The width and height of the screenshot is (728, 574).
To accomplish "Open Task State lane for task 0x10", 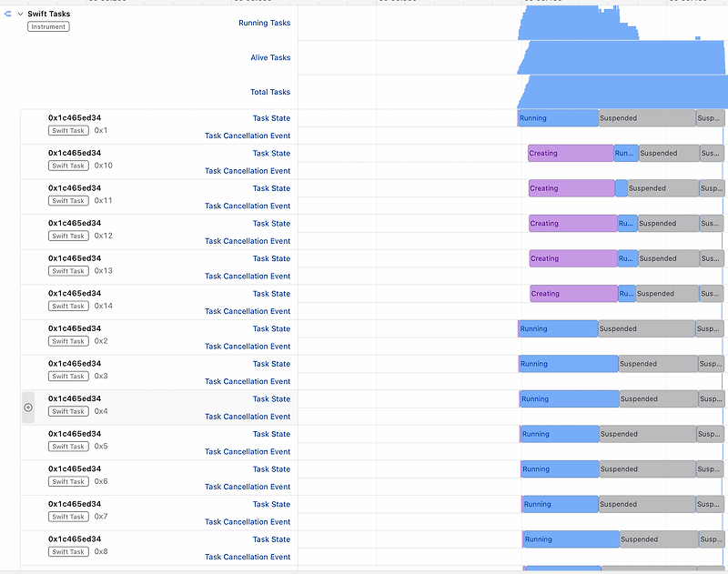I will (x=272, y=153).
